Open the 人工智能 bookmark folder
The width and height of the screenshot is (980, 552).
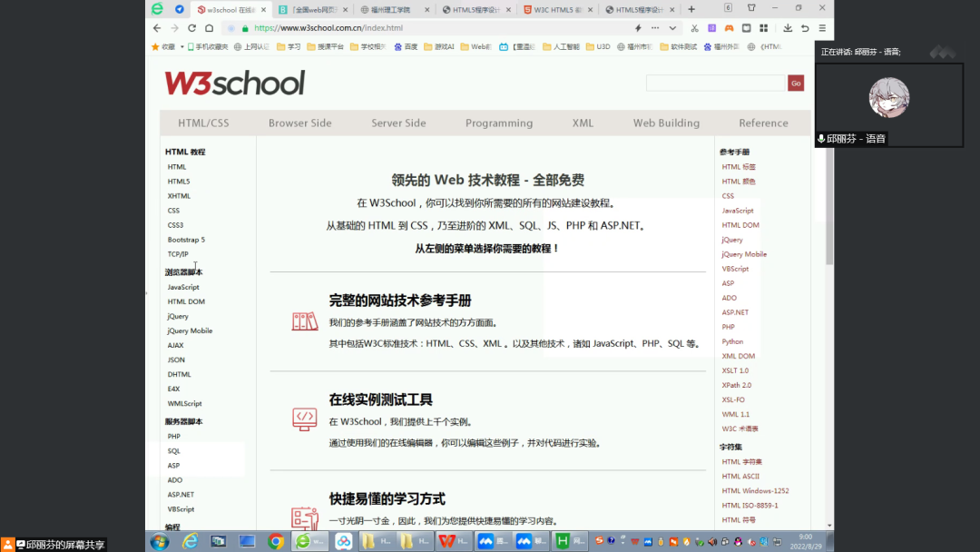tap(562, 47)
